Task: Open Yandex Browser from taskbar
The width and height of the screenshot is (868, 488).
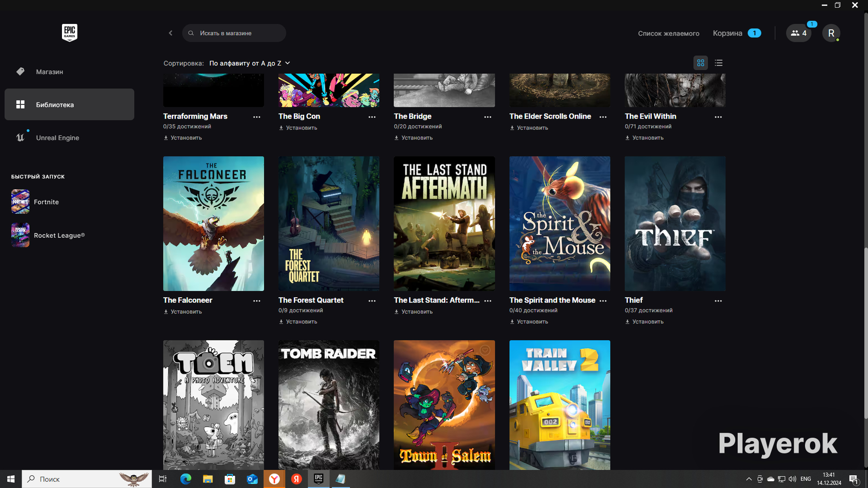Action: pos(274,479)
